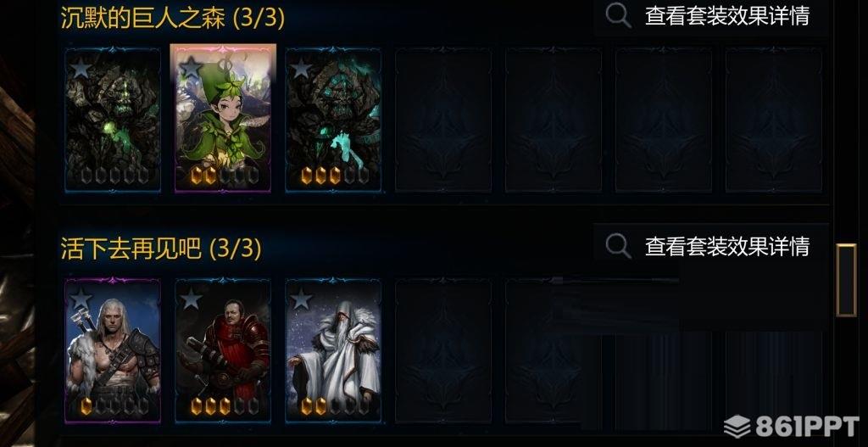The image size is (868, 447).
Task: Click star icon on green-hat elf card
Action: (192, 68)
